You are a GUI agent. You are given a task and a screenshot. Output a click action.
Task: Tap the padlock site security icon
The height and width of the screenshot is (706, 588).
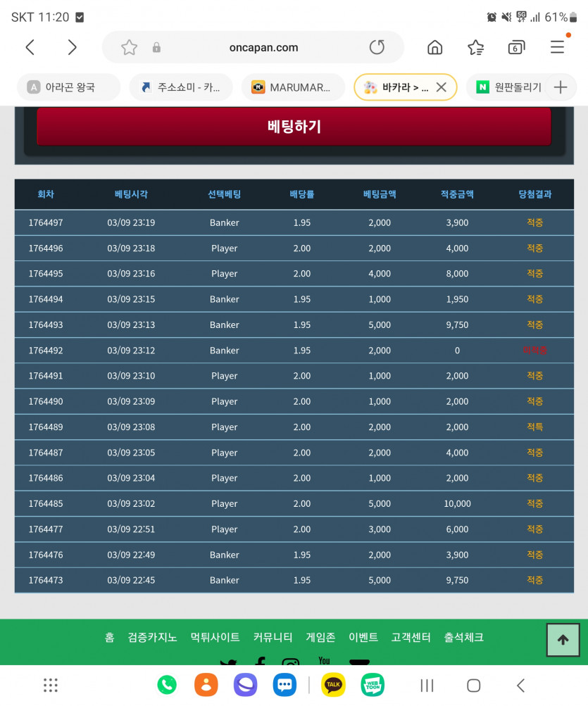pyautogui.click(x=156, y=47)
